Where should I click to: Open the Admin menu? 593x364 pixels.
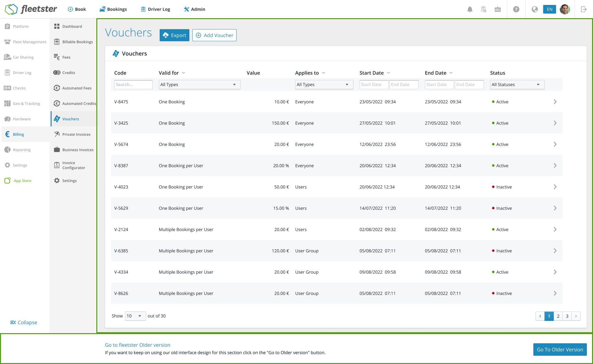[x=195, y=9]
